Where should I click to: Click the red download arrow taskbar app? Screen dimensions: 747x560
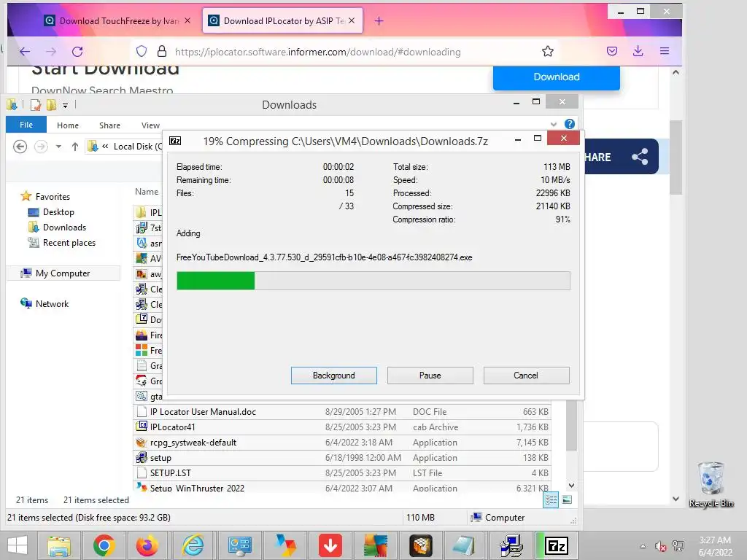330,545
